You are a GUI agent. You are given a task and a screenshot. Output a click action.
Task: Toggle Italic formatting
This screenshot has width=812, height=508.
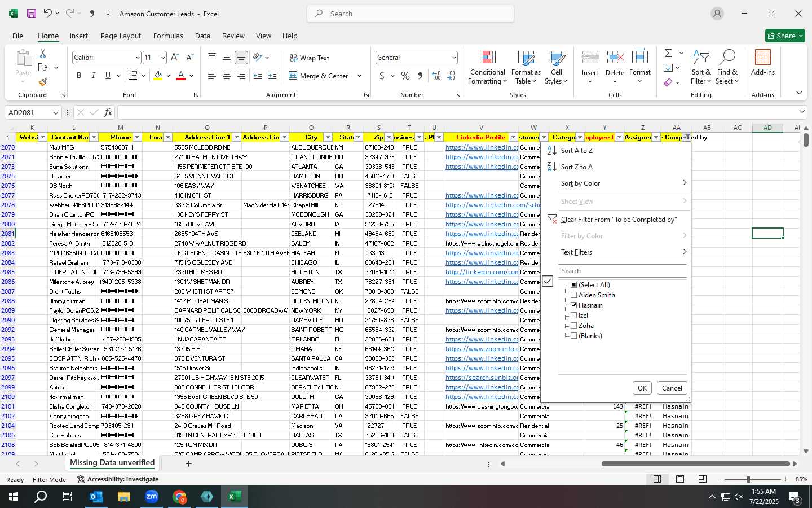click(93, 76)
